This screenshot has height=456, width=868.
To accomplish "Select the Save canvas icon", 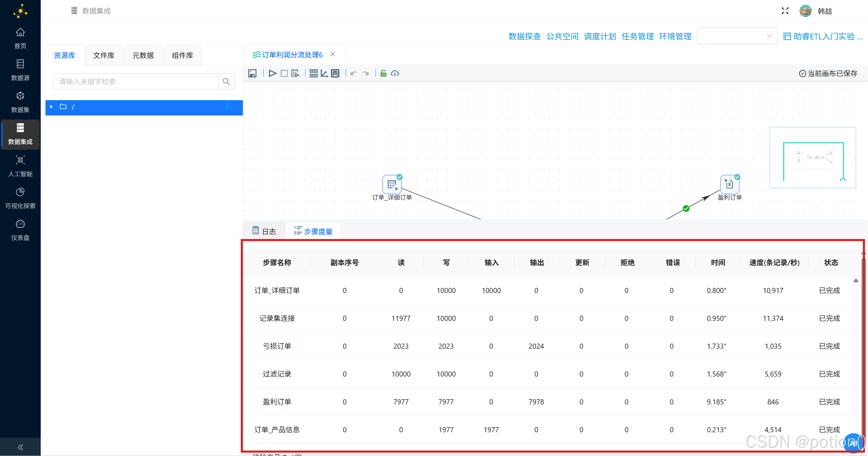I will point(252,73).
